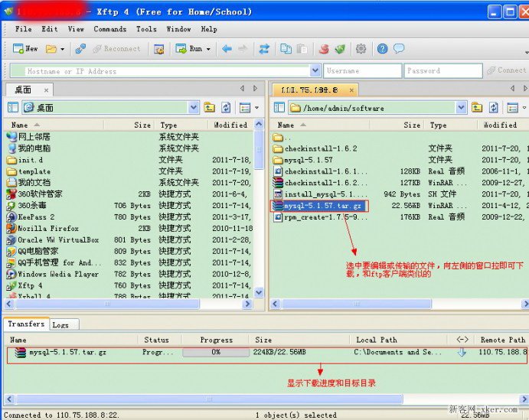Click the Connect button
Viewport: 529px width, 420px height.
(505, 70)
